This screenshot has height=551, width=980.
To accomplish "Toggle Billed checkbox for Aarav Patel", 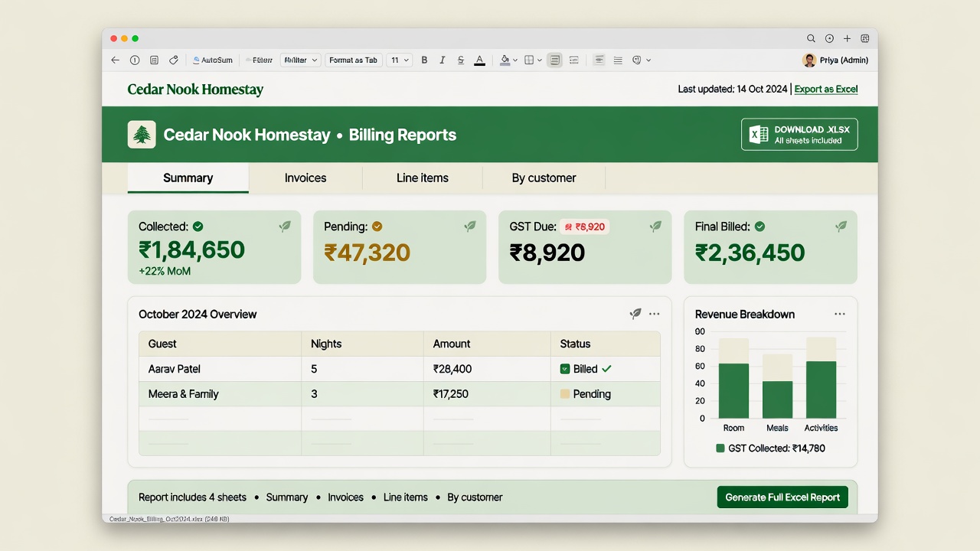I will tap(565, 369).
